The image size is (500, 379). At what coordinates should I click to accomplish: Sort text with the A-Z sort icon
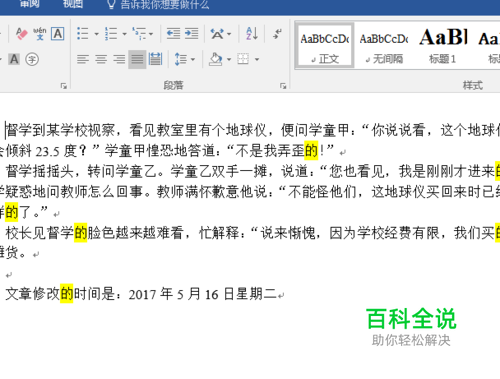point(252,34)
